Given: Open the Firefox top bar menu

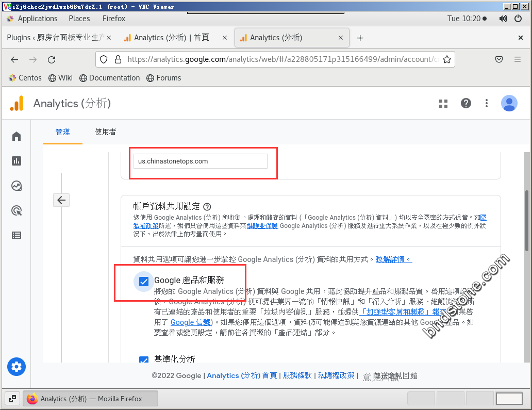Looking at the screenshot, I should [x=114, y=19].
